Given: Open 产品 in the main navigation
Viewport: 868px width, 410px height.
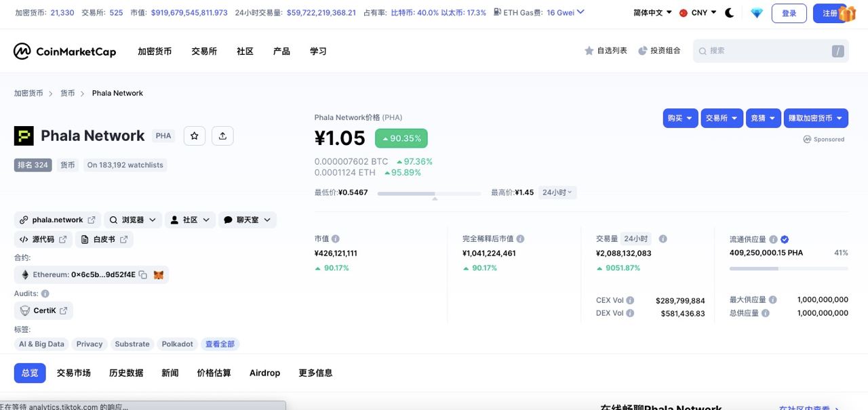Looking at the screenshot, I should pyautogui.click(x=281, y=52).
